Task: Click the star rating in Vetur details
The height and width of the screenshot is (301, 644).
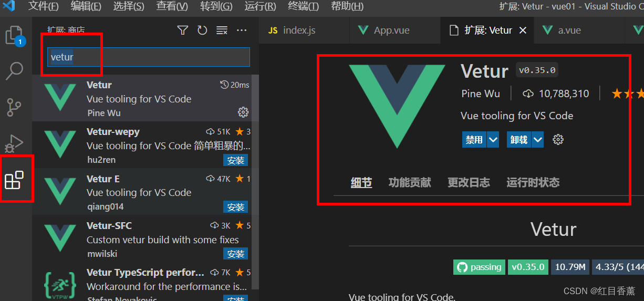Action: (x=628, y=94)
